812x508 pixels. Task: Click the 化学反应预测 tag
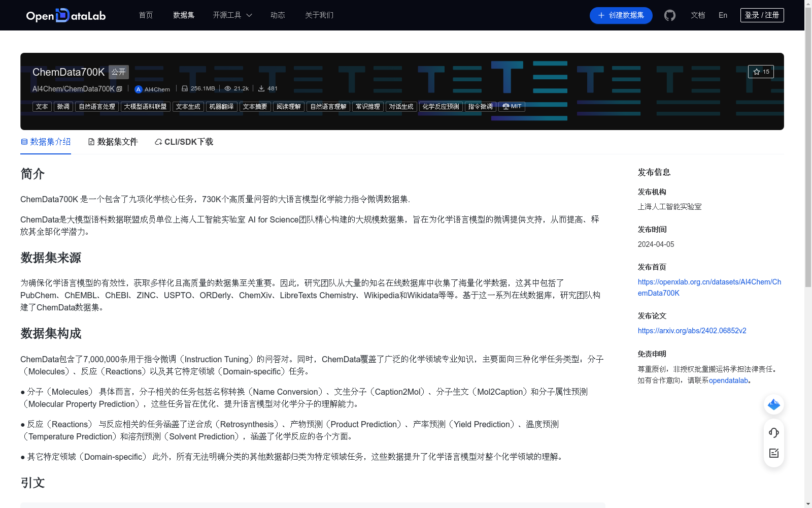(x=441, y=107)
